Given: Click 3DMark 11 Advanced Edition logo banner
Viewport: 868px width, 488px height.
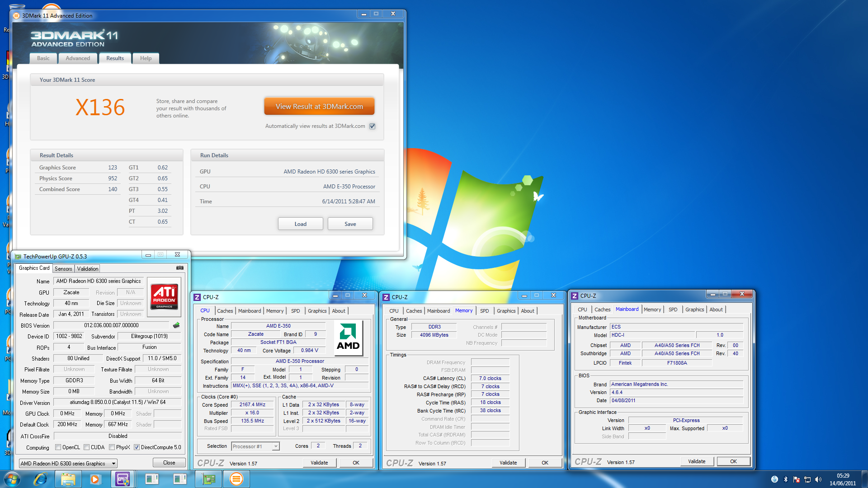Looking at the screenshot, I should click(x=75, y=38).
